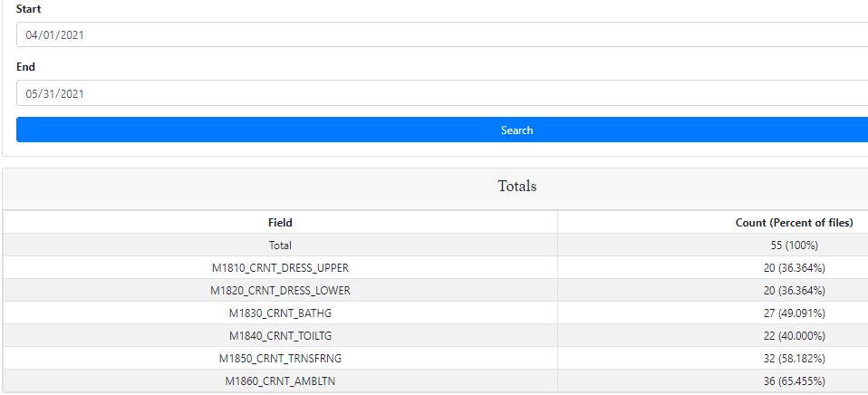Image resolution: width=868 pixels, height=395 pixels.
Task: Click the Count (Percent of files) header
Action: 794,223
